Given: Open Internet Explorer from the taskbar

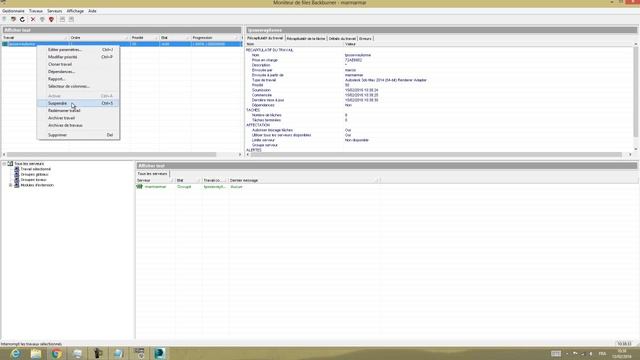Looking at the screenshot, I should [16, 353].
